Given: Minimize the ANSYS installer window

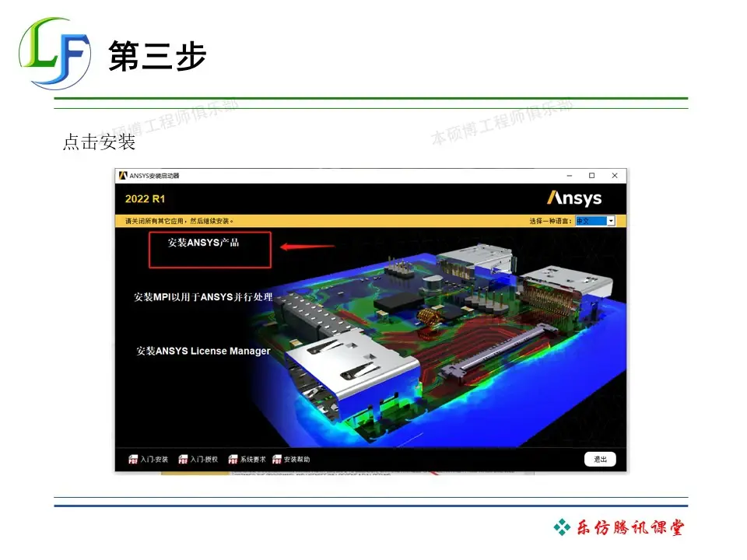Looking at the screenshot, I should 570,176.
